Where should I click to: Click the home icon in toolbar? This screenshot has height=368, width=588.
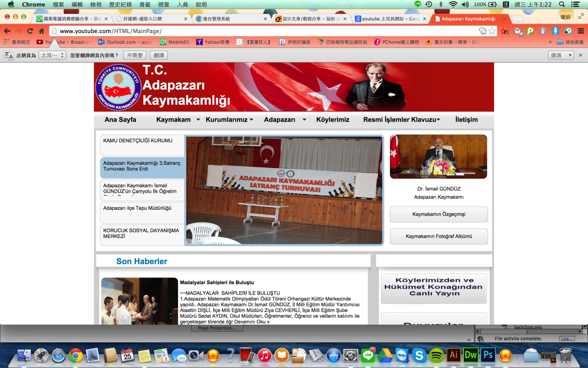(42, 31)
